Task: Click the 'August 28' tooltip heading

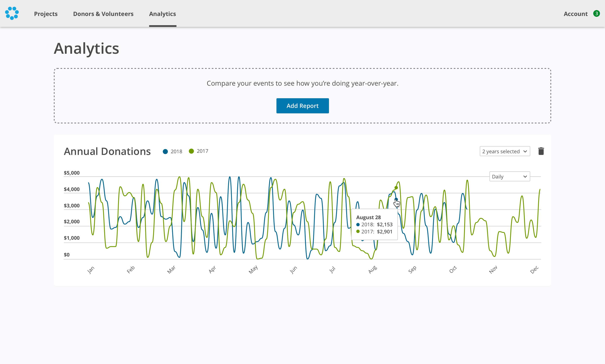Action: click(x=368, y=217)
